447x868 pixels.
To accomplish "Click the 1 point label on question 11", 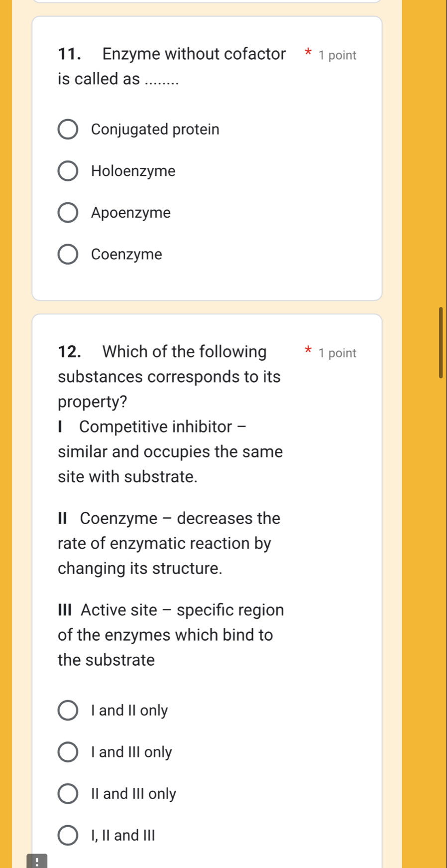I will click(x=336, y=55).
